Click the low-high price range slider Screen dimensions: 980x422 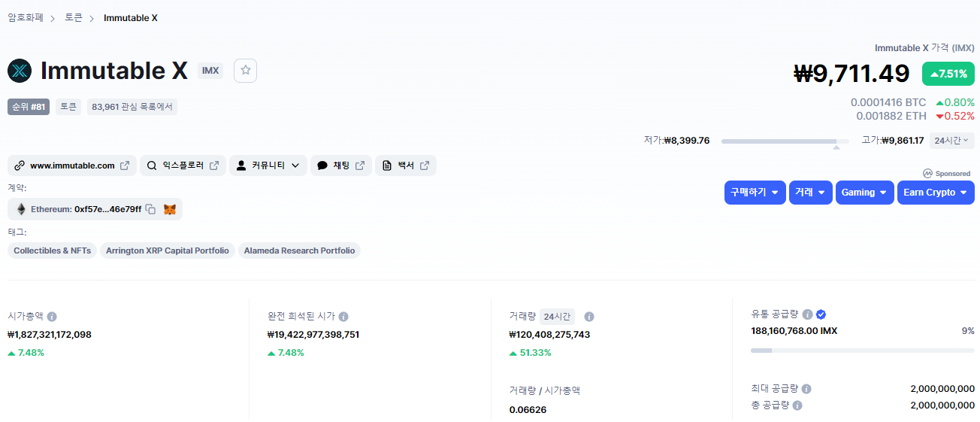point(785,141)
